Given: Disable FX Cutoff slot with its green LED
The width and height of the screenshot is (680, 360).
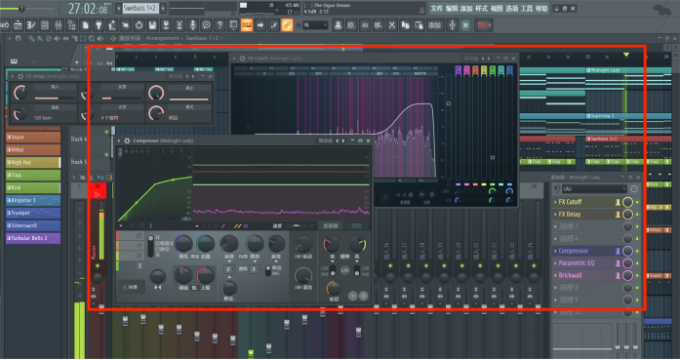Looking at the screenshot, I should [637, 202].
